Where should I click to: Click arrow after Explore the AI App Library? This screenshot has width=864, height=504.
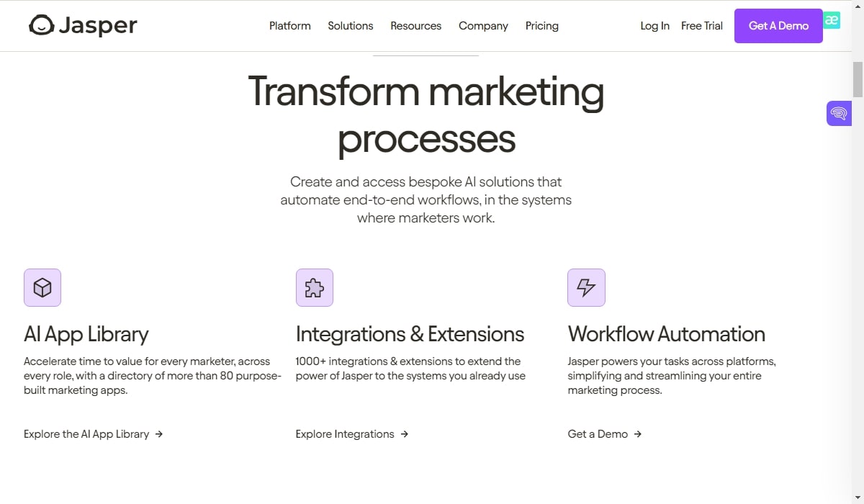click(x=159, y=434)
